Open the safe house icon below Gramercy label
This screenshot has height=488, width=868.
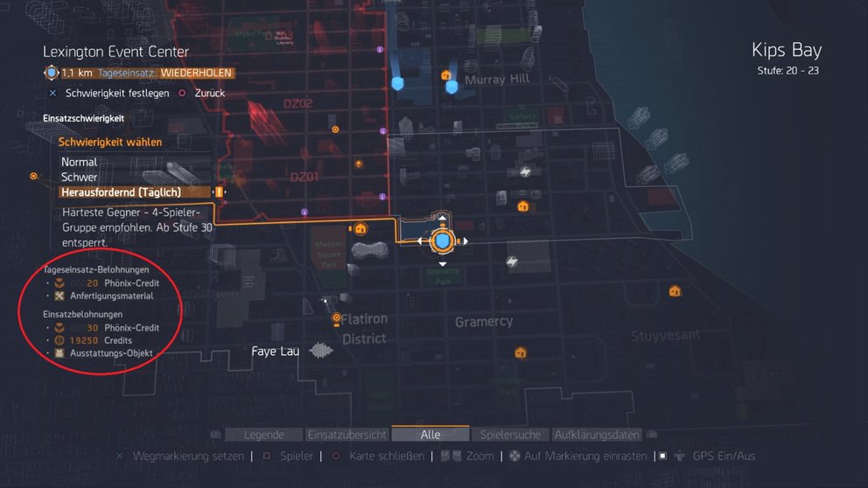521,352
